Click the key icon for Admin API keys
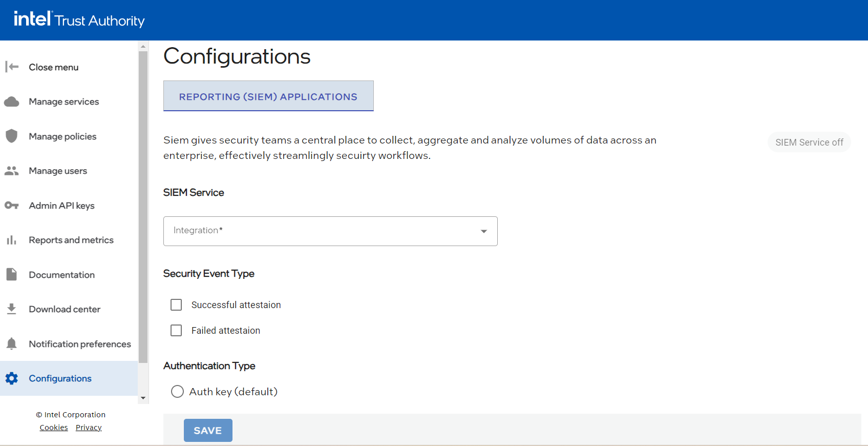Image resolution: width=868 pixels, height=446 pixels. coord(12,206)
